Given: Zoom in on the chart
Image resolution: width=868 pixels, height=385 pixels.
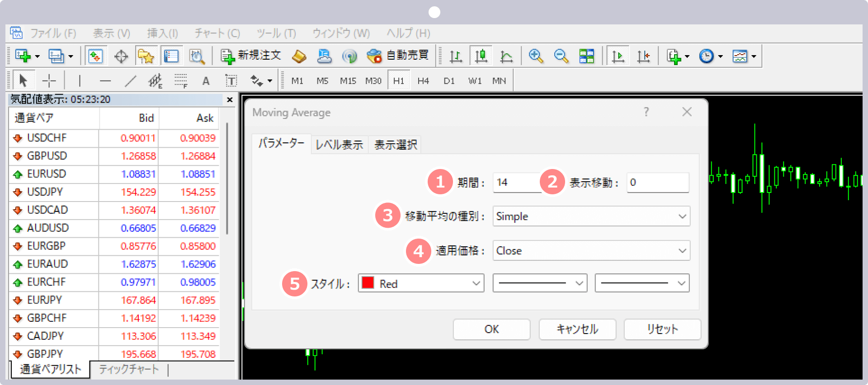Looking at the screenshot, I should pyautogui.click(x=536, y=56).
